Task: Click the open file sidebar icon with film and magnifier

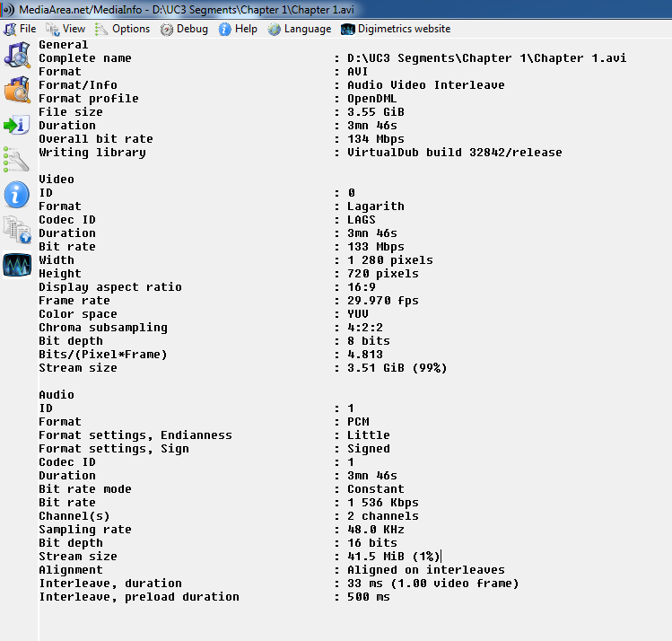Action: (17, 55)
